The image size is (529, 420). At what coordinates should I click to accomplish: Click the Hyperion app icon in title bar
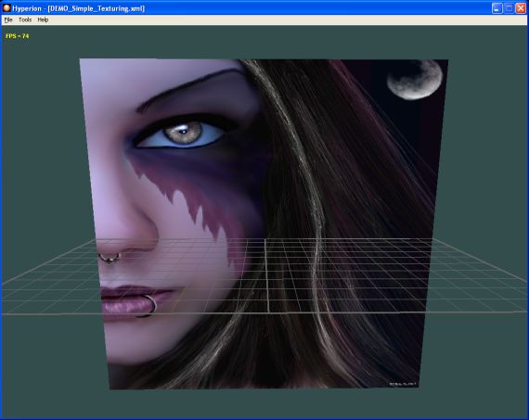tap(6, 7)
